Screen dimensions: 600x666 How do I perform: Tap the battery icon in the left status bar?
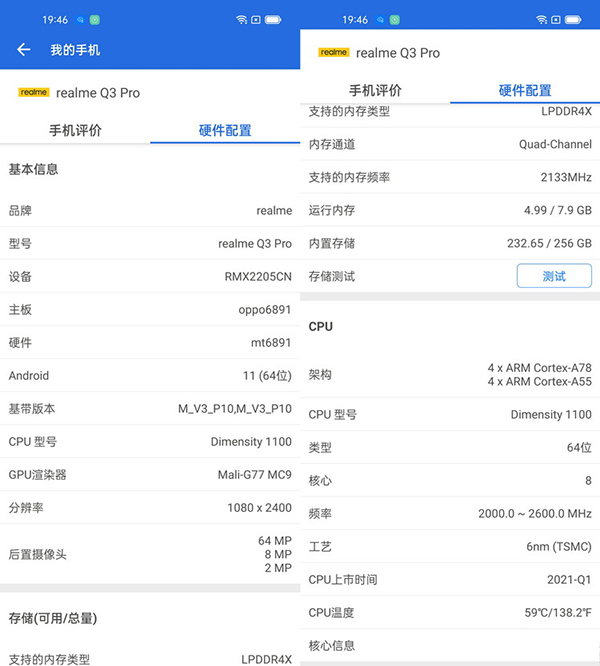pos(273,20)
